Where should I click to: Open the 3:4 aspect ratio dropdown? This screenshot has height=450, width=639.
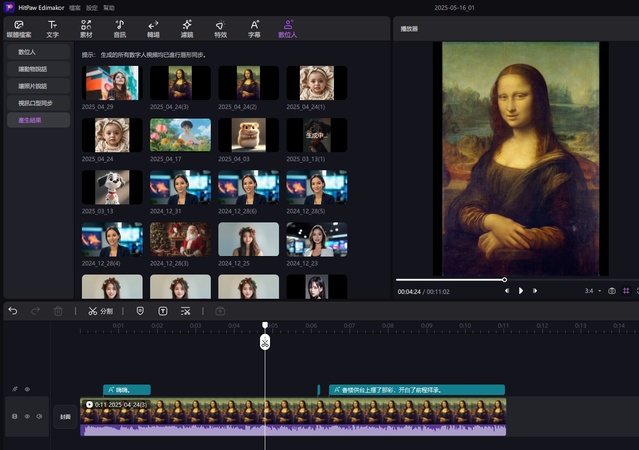tap(593, 291)
